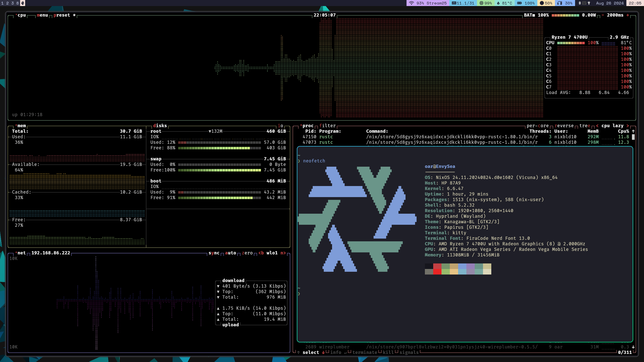644x362 pixels.
Task: Select previous sort column with left arrow
Action: 597,126
